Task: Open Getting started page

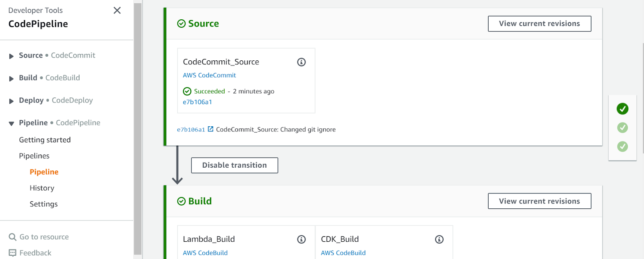Action: click(45, 140)
